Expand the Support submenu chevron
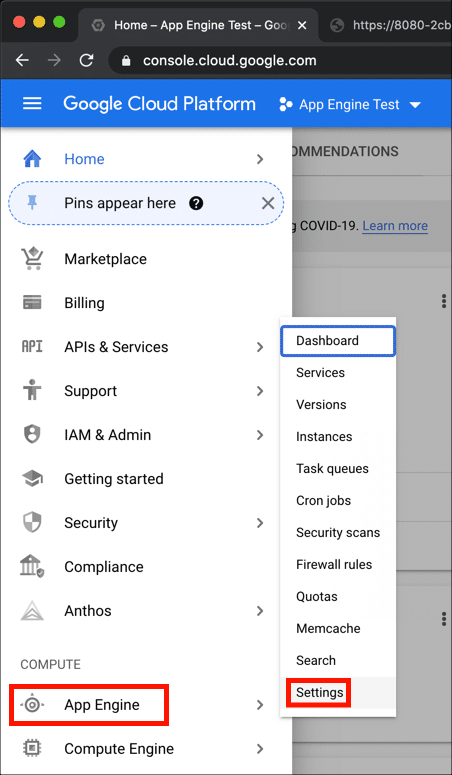Viewport: 452px width, 775px height. (x=260, y=391)
